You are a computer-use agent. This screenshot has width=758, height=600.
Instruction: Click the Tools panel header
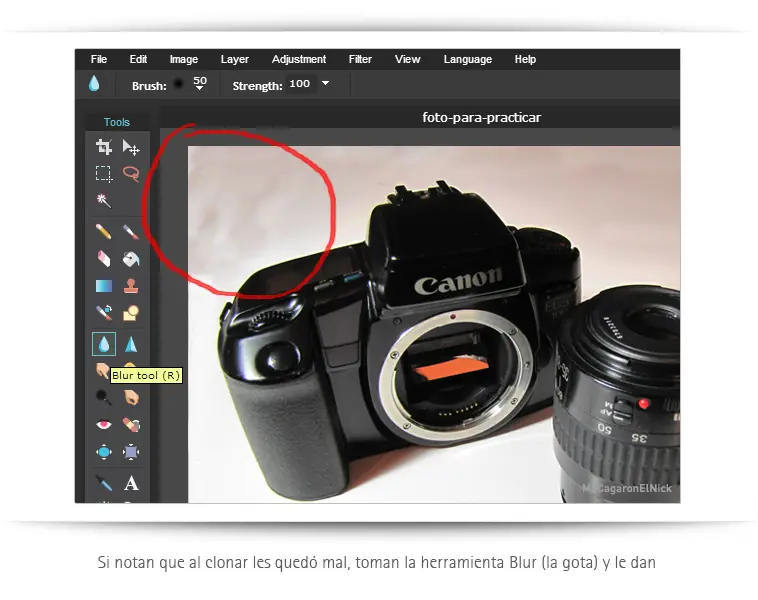click(x=117, y=122)
